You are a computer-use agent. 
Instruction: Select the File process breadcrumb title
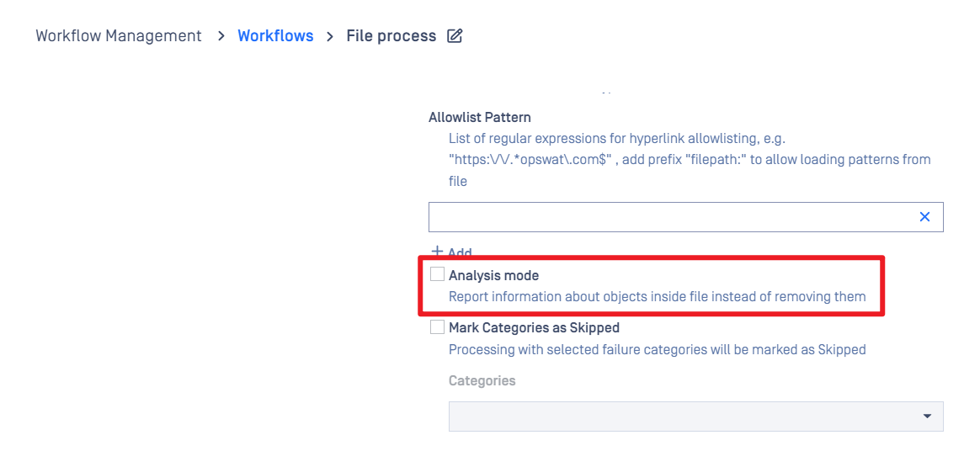tap(391, 35)
